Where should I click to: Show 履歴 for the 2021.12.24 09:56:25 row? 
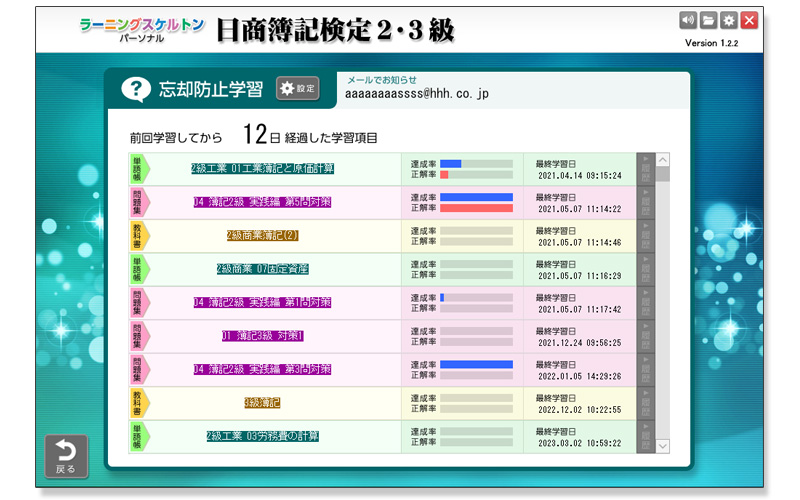point(645,336)
